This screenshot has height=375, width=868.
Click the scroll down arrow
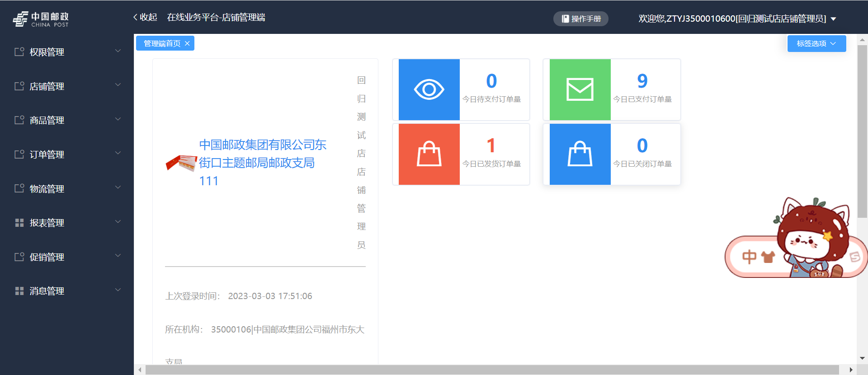[862, 359]
